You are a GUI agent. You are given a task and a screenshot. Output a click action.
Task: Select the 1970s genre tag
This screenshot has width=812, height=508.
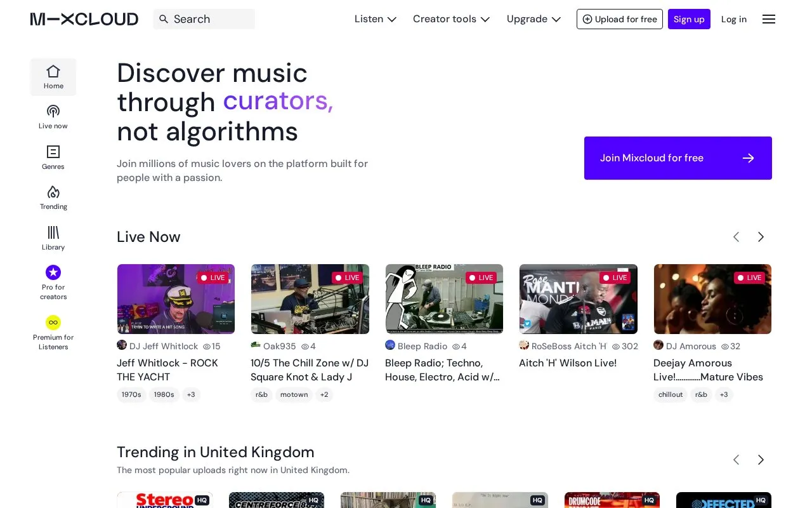click(131, 395)
